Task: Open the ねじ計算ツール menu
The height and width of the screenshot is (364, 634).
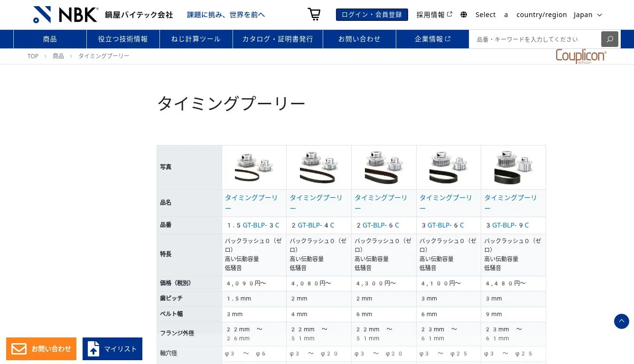Action: (196, 39)
